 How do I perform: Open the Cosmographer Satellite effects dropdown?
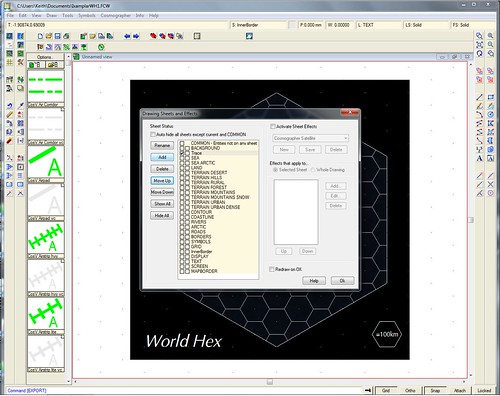tap(310, 138)
